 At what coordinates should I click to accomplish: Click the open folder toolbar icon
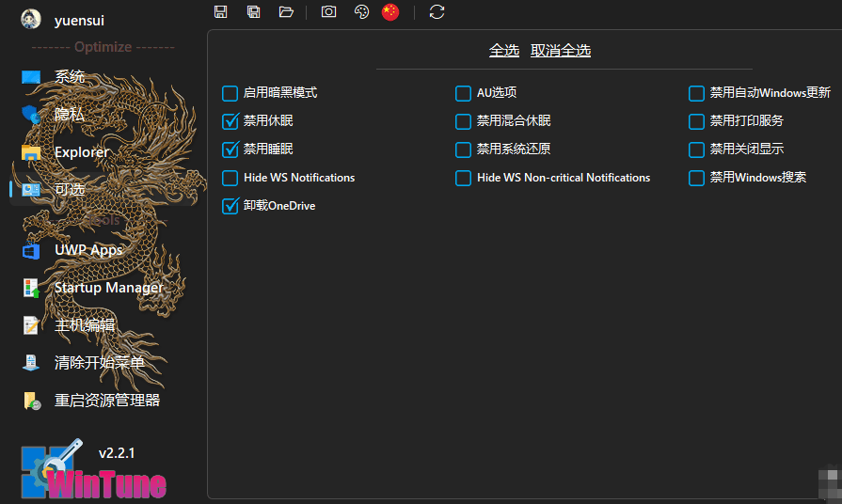click(x=286, y=12)
